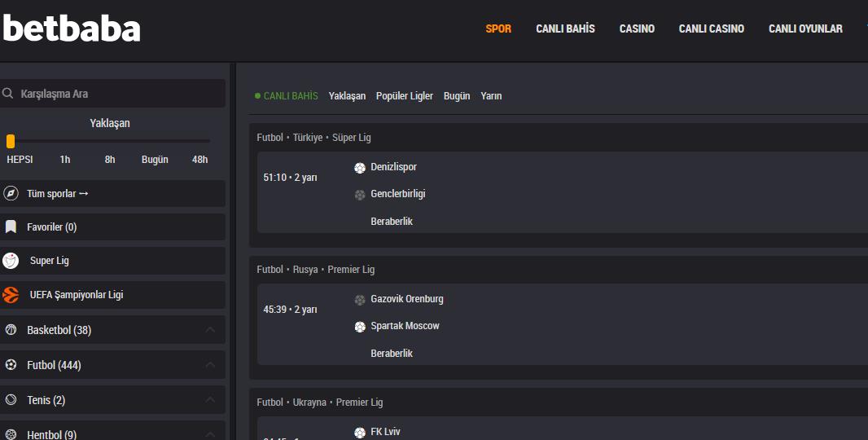Select the HEPSI slider label
Viewport: 868px width, 440px height.
[20, 160]
